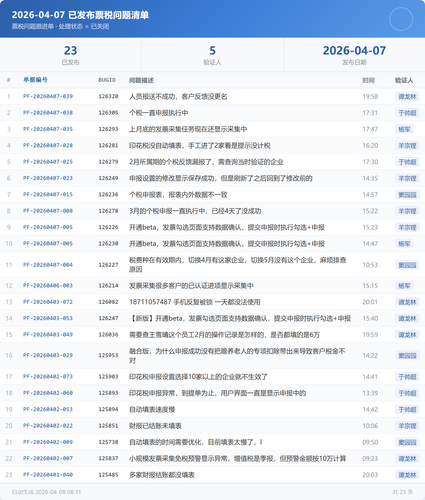Open ticket PF-20260402-009
This screenshot has width=425, height=500.
[48, 442]
